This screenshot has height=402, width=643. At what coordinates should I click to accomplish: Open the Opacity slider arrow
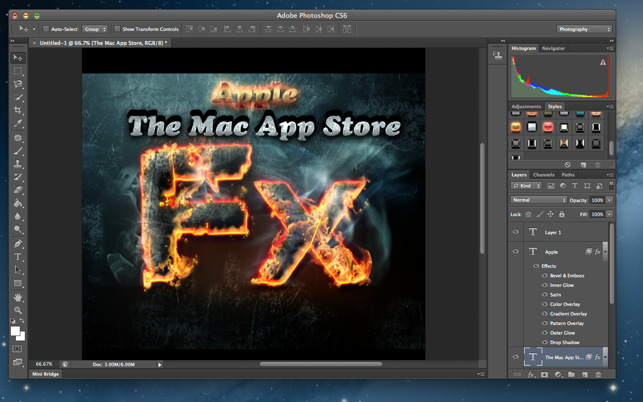click(609, 200)
